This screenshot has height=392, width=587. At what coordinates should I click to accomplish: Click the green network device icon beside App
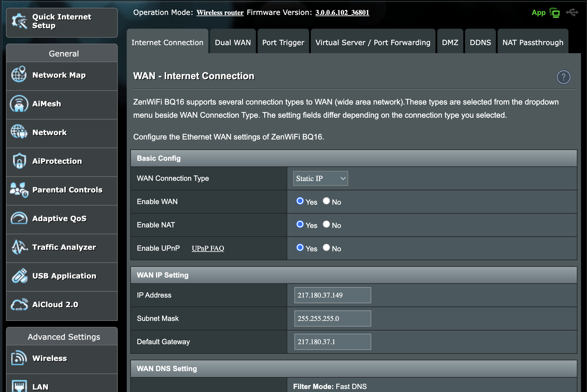[x=555, y=13]
